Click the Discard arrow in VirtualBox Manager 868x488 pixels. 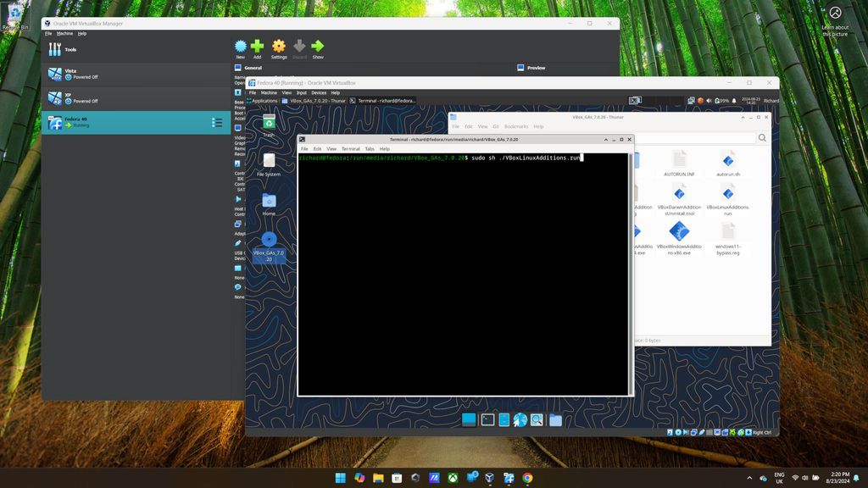299,48
